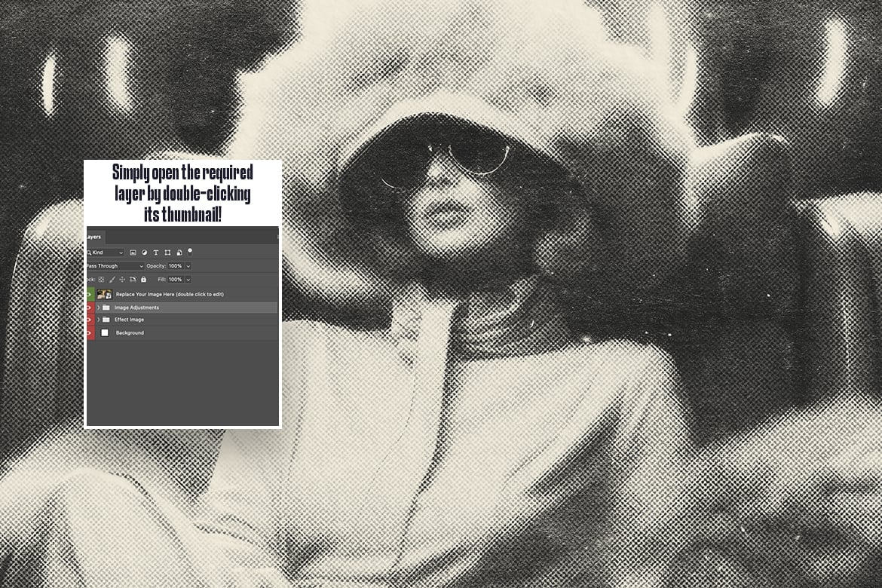Lock image pixels brush icon
The image size is (882, 588).
[112, 279]
